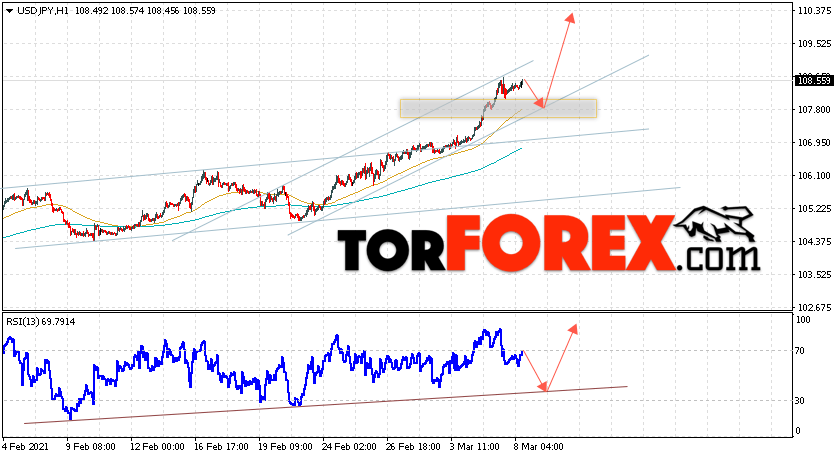
Task: Click the 103.525 price axis value
Action: (814, 275)
